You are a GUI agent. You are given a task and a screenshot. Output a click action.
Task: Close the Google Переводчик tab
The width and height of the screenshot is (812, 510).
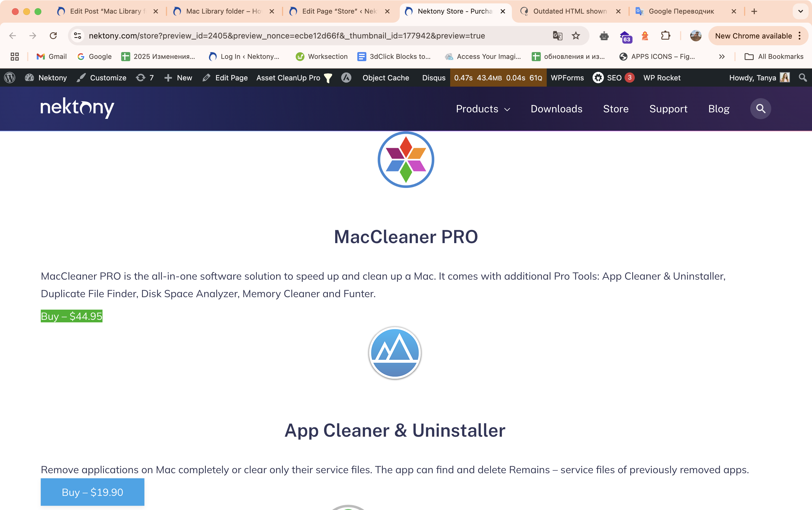pyautogui.click(x=733, y=11)
